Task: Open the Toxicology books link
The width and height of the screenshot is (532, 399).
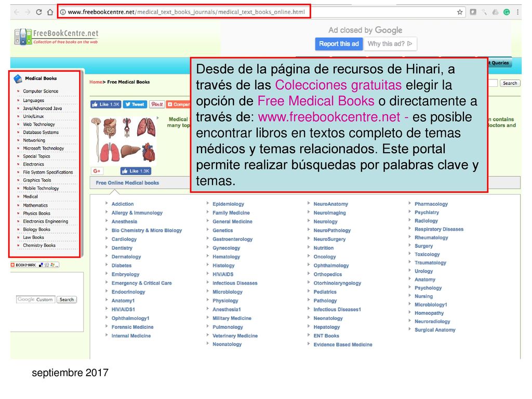Action: pos(427,255)
